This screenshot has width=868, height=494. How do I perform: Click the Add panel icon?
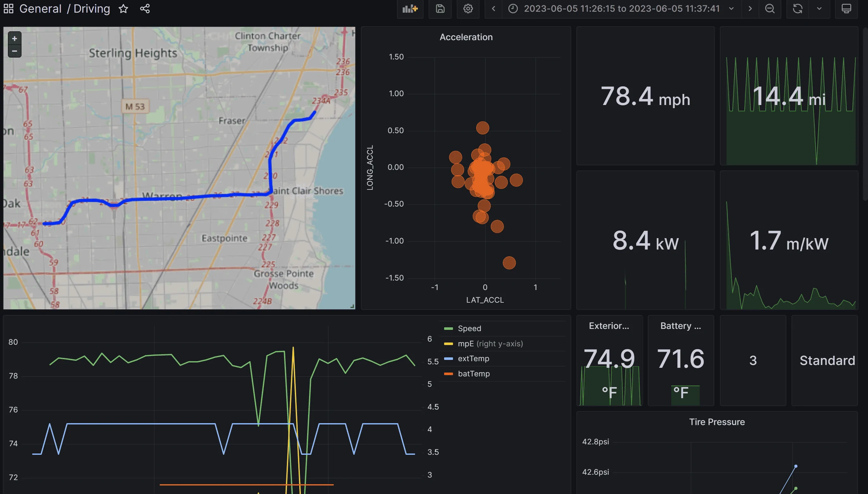point(410,9)
